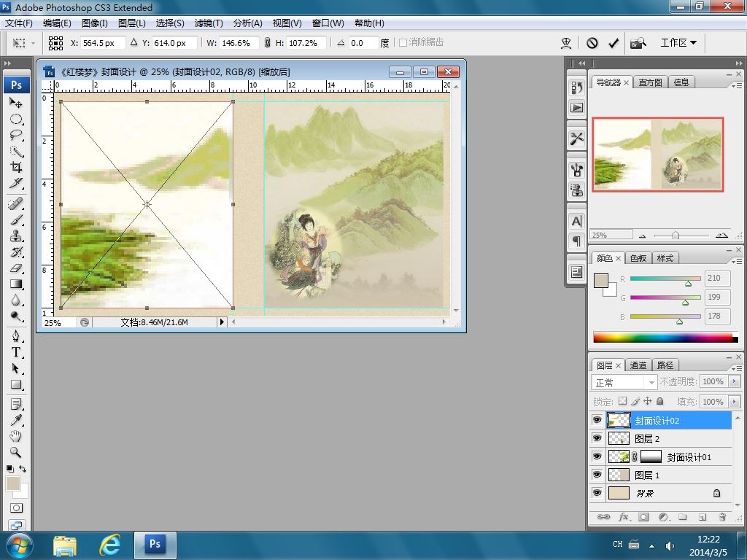Select the Move tool
The width and height of the screenshot is (747, 560).
(16, 103)
